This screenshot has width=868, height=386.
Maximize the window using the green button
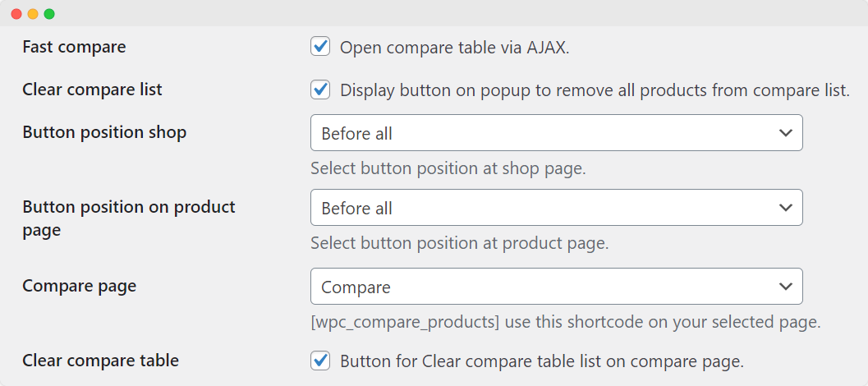click(49, 14)
